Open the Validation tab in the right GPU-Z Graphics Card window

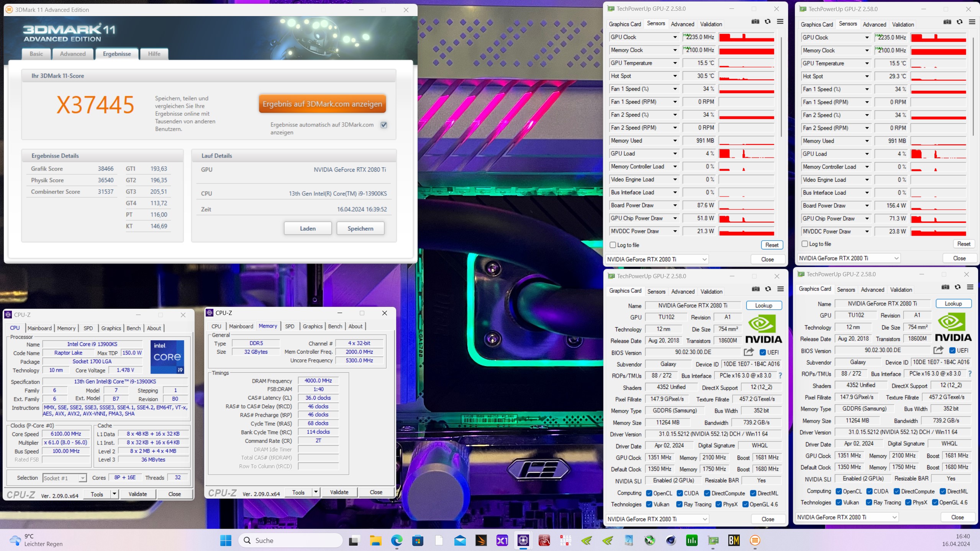[x=901, y=290]
